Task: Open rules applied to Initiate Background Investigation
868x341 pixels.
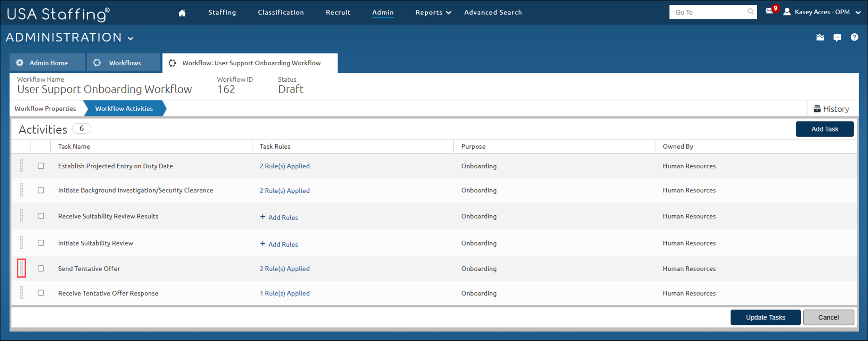Action: click(x=285, y=191)
